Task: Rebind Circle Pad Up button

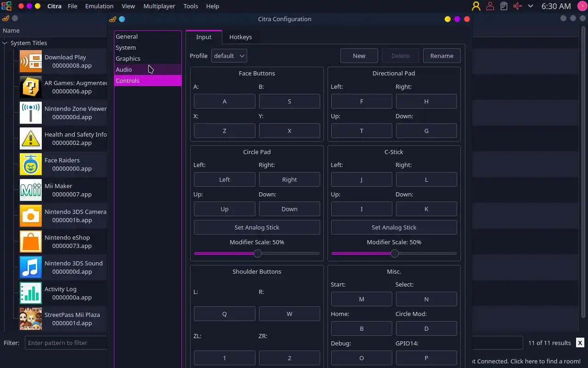Action: pos(225,209)
